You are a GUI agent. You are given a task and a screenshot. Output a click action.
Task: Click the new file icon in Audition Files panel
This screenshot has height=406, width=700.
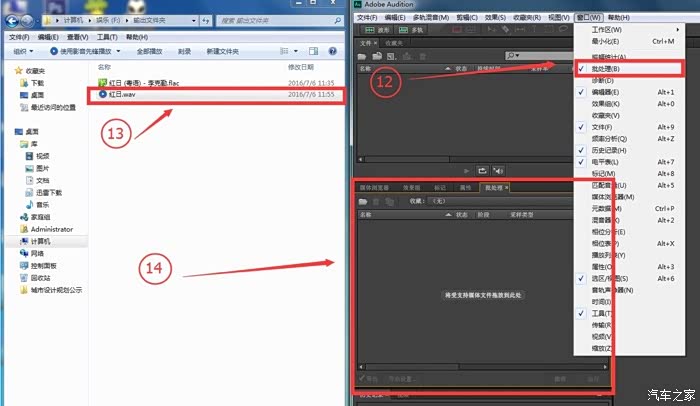[x=392, y=56]
